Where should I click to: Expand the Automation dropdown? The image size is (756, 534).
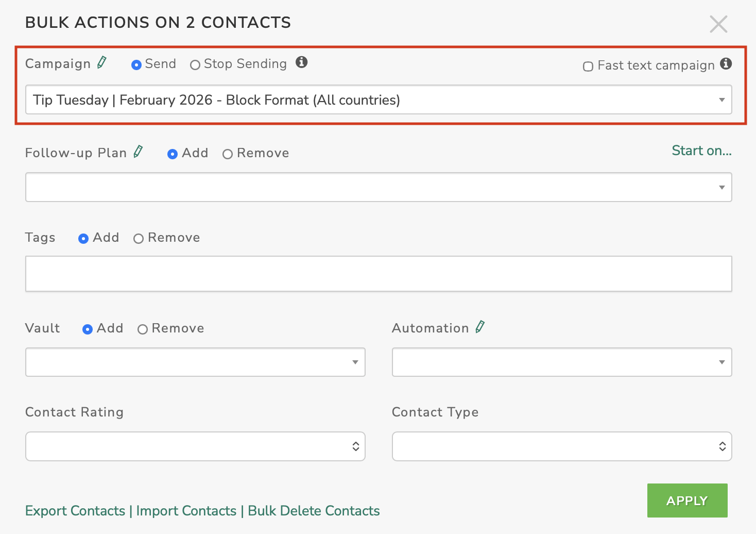pyautogui.click(x=561, y=362)
